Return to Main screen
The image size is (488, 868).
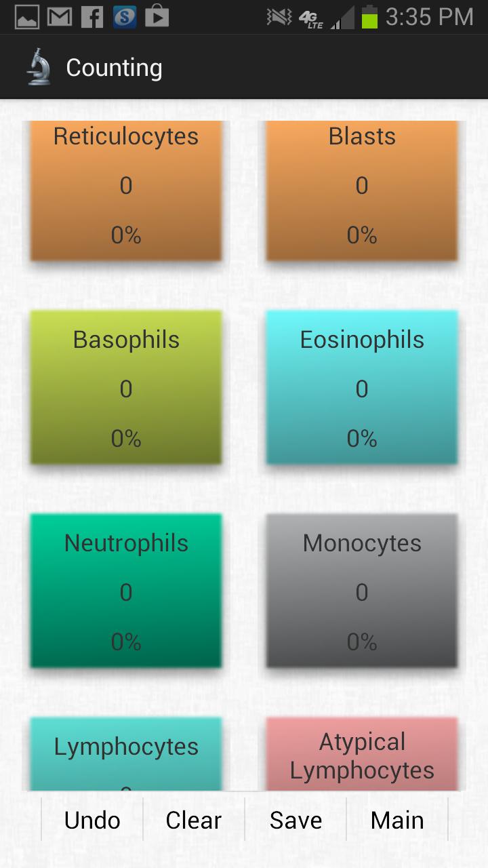(x=397, y=820)
